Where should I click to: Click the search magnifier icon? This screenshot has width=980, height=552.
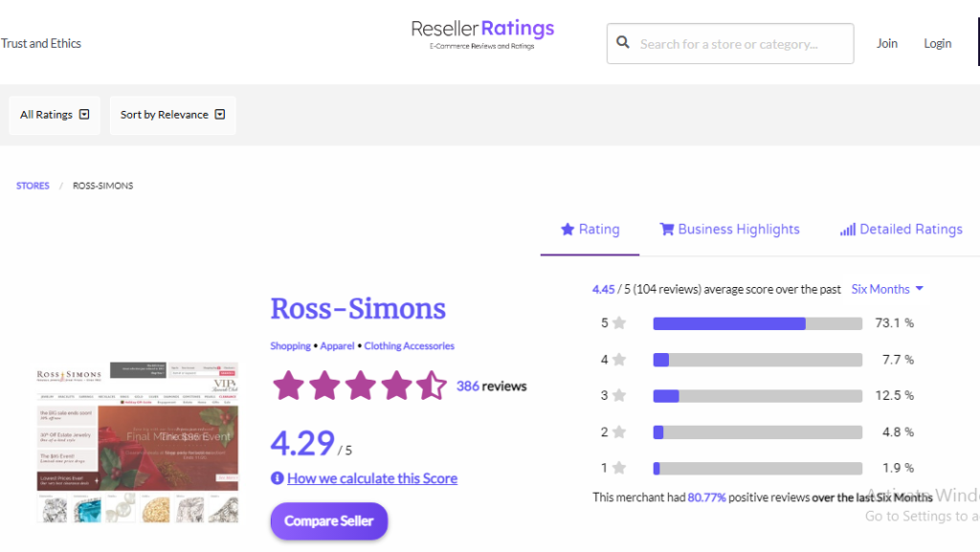coord(622,42)
